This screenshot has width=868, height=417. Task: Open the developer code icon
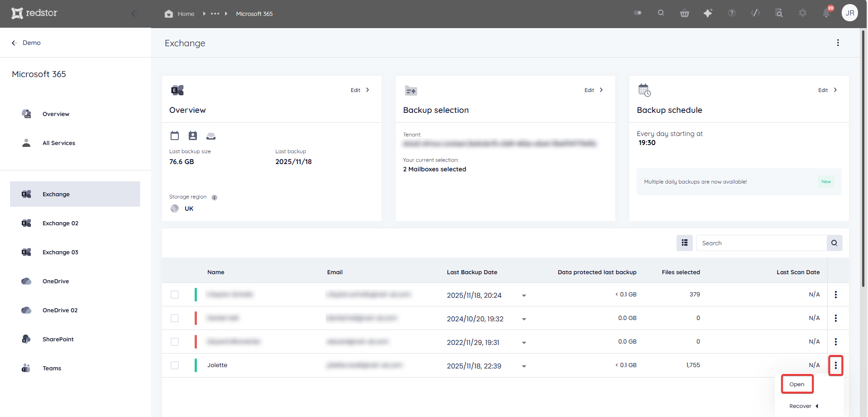[755, 13]
